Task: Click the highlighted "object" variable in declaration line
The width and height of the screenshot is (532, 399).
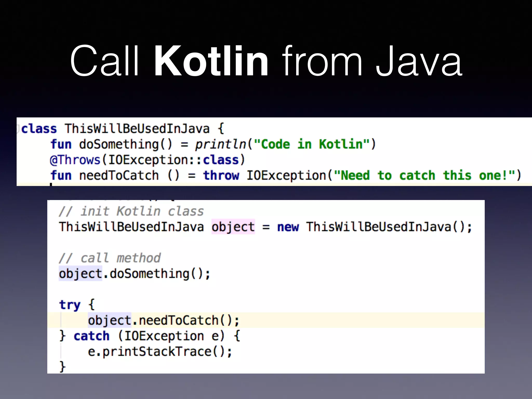Action: 233,227
